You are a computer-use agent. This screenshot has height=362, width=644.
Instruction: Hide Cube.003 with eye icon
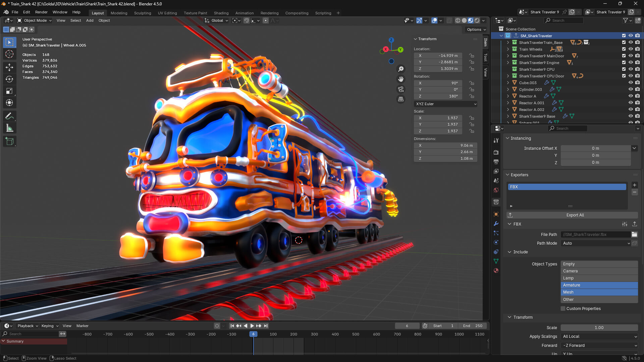point(631,83)
